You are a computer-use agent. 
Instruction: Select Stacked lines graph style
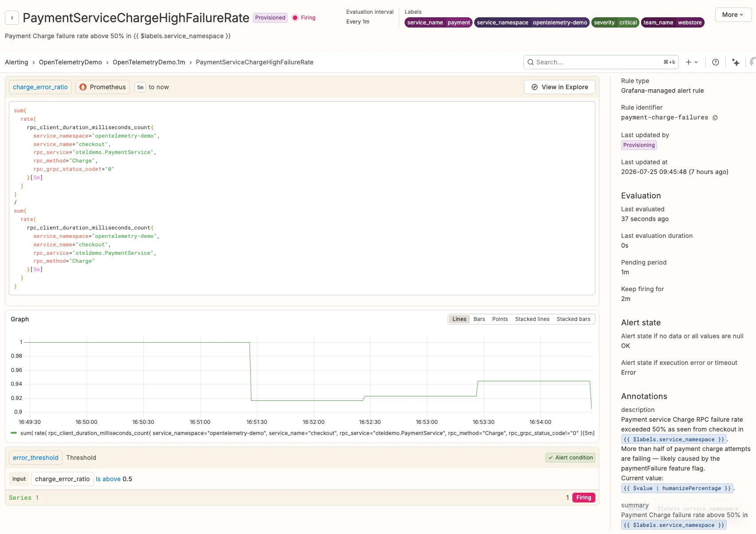(x=532, y=319)
